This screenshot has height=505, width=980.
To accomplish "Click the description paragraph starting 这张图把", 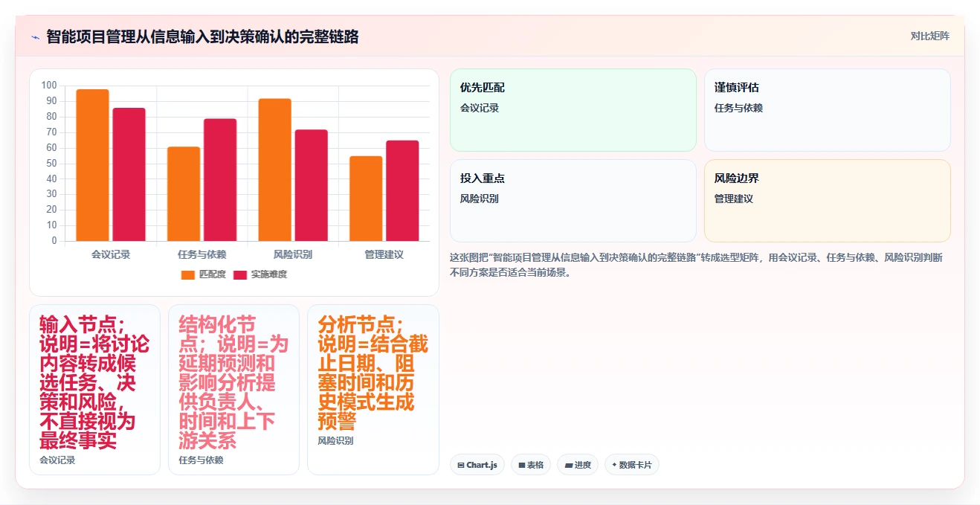I will tap(696, 265).
